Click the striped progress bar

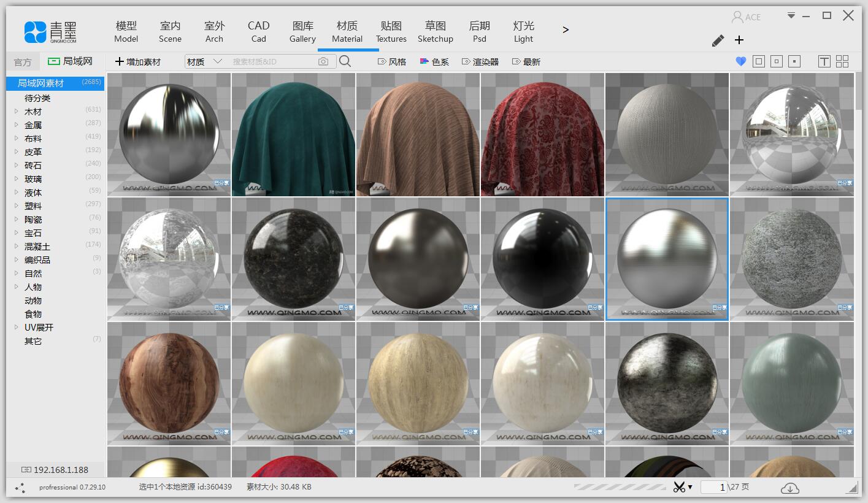pos(620,487)
